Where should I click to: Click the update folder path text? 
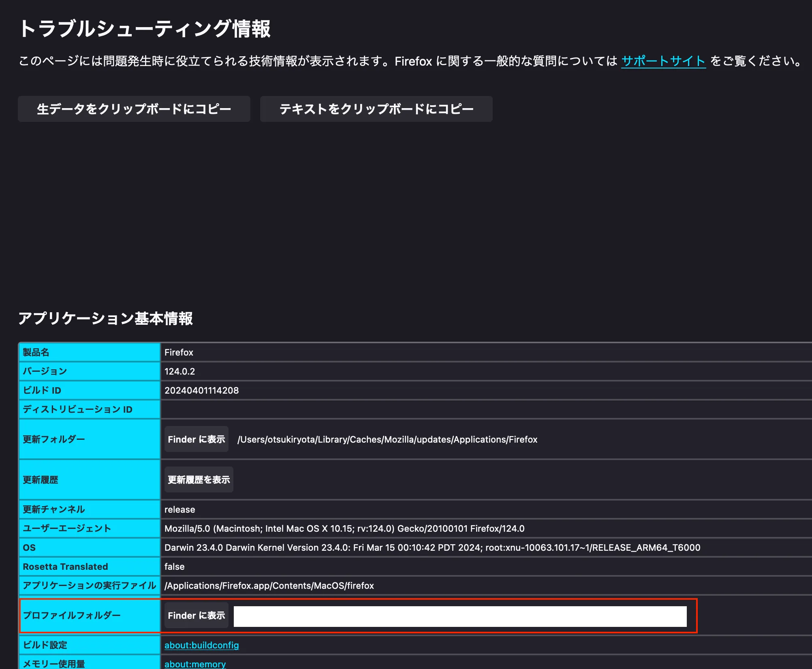[387, 439]
